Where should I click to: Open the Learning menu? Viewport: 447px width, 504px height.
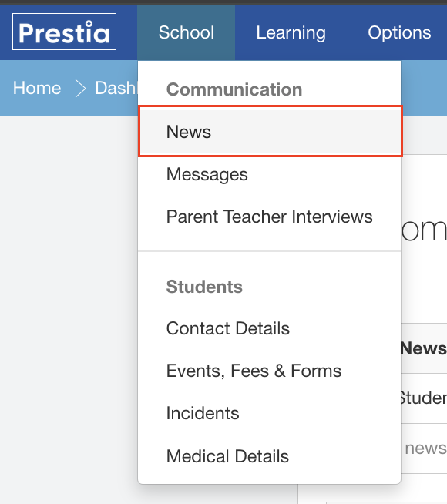coord(291,32)
